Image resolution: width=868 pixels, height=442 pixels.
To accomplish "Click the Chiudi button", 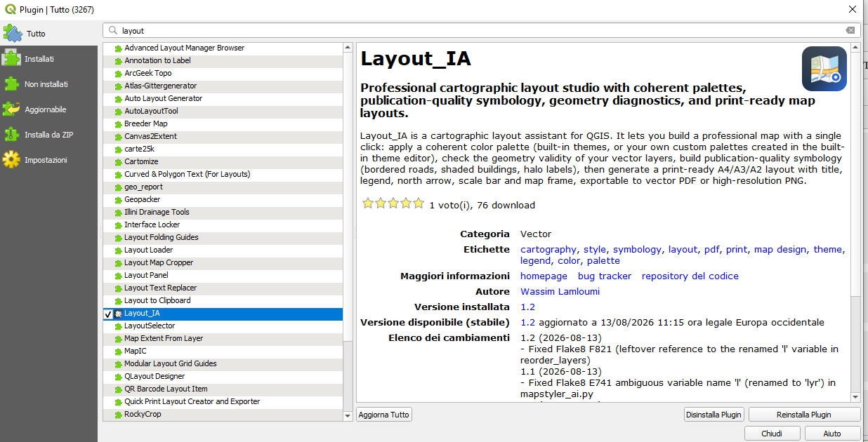I will (x=772, y=434).
